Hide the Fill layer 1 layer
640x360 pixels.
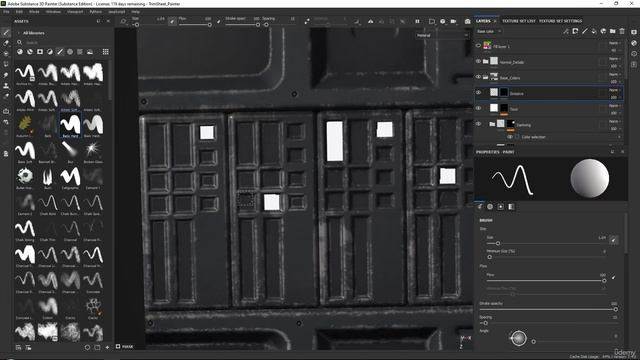click(x=478, y=46)
